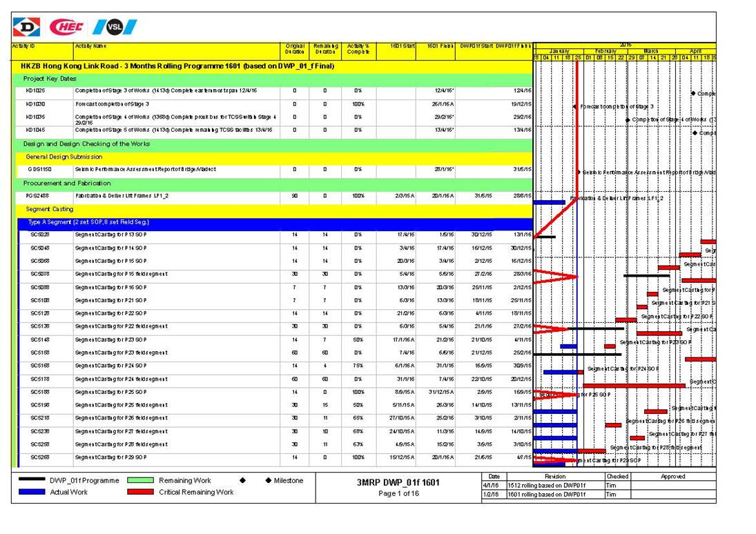
Task: Click the original duration 90 for Lift Frames row
Action: pos(295,196)
